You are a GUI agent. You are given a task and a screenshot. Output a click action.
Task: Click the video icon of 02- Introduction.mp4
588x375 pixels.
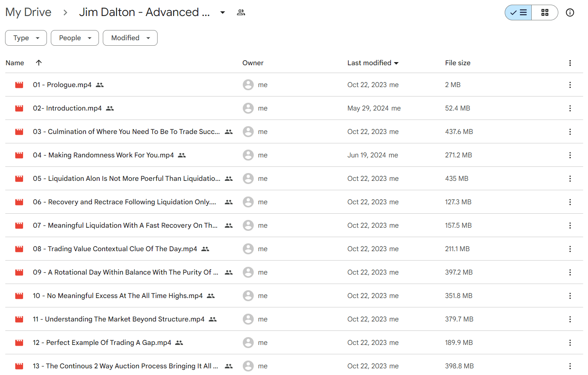pyautogui.click(x=19, y=108)
